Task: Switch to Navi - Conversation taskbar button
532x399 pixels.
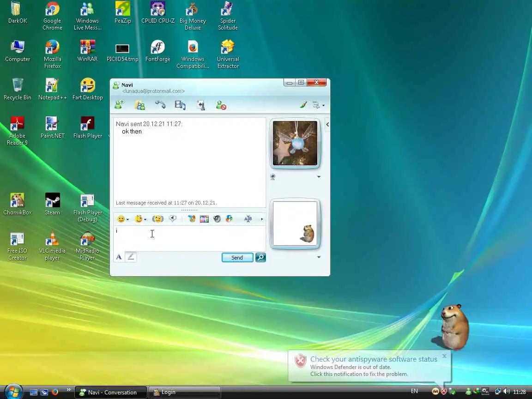Action: [111, 392]
